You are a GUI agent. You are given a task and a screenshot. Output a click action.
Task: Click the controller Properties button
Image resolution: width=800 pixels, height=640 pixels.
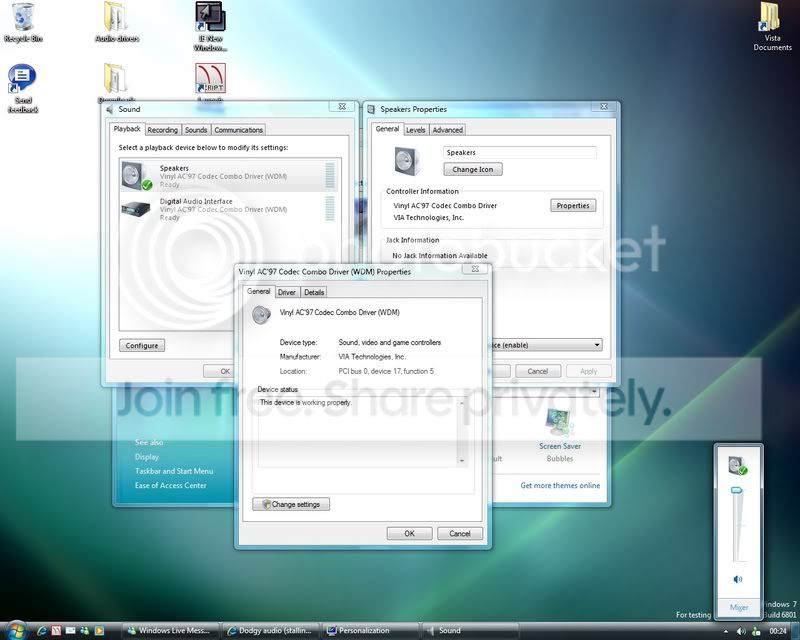tap(573, 206)
